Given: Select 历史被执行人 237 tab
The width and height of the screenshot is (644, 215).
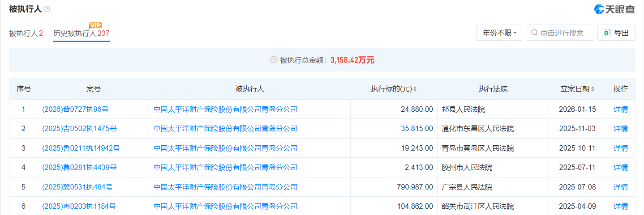Looking at the screenshot, I should pos(81,33).
